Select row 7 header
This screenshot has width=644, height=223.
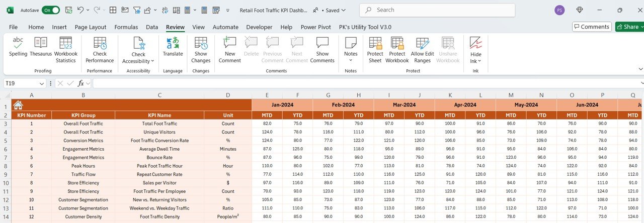pyautogui.click(x=6, y=157)
